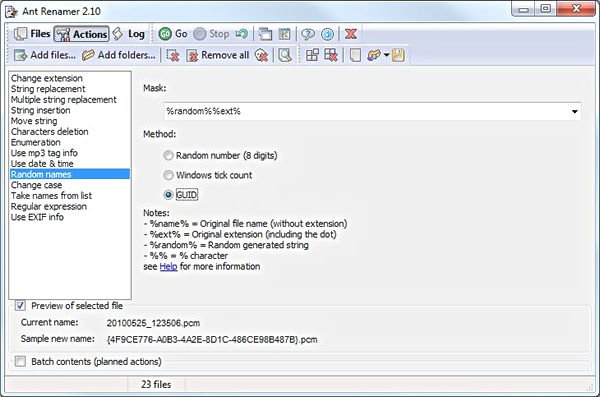Show About via the blue round icon
This screenshot has width=600, height=397.
coord(327,34)
